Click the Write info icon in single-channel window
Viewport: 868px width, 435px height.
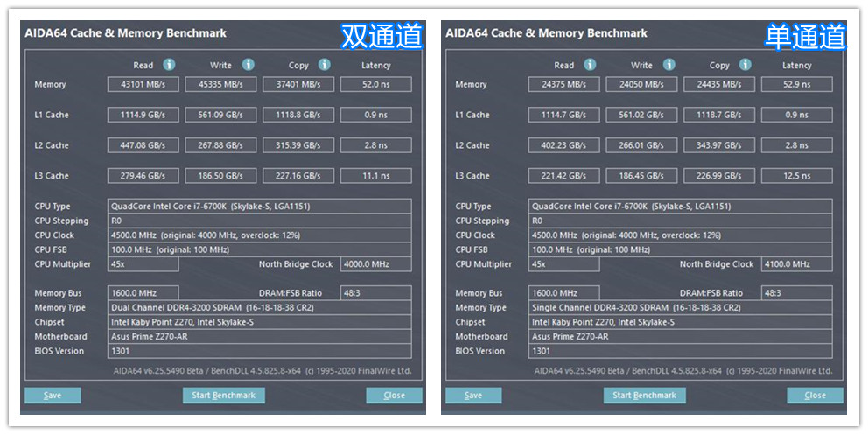668,65
